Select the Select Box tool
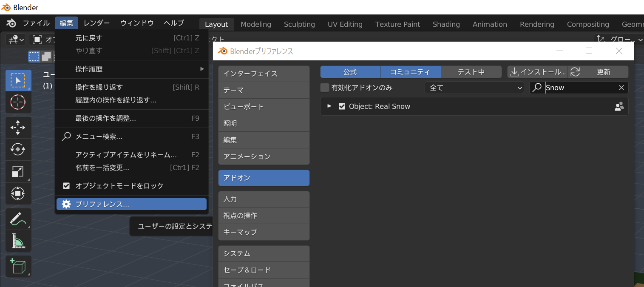 (x=18, y=80)
